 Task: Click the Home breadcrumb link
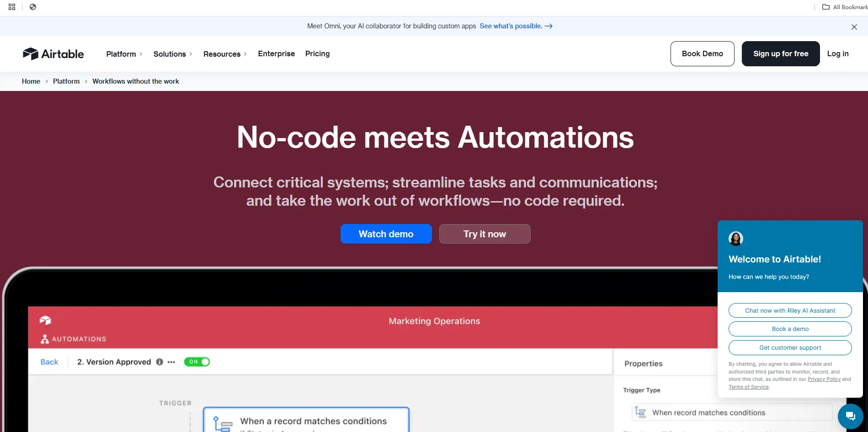(31, 81)
